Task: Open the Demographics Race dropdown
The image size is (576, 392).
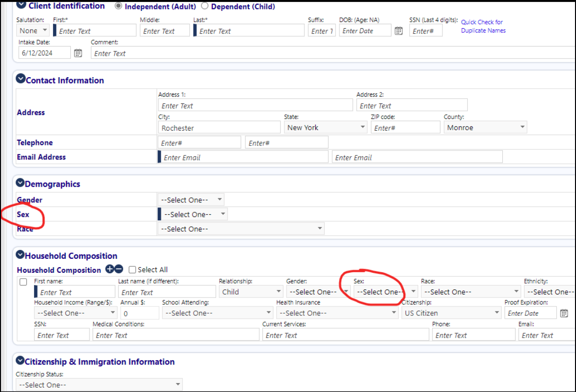Action: [241, 229]
